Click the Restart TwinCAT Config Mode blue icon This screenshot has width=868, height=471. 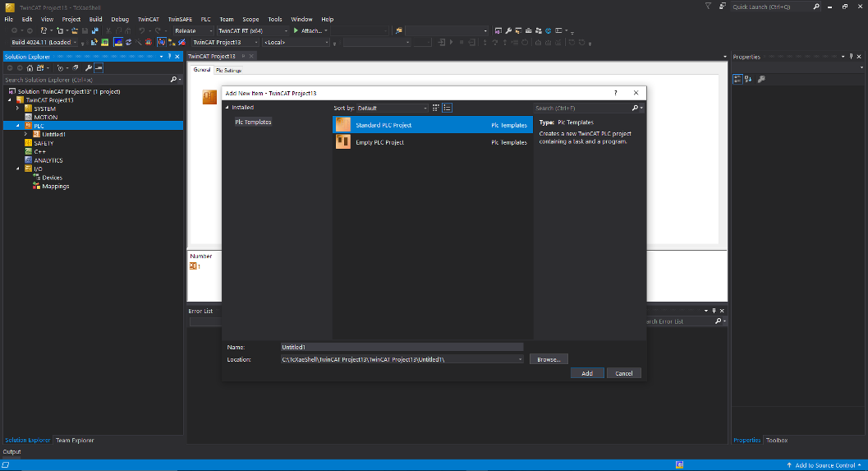(x=118, y=42)
